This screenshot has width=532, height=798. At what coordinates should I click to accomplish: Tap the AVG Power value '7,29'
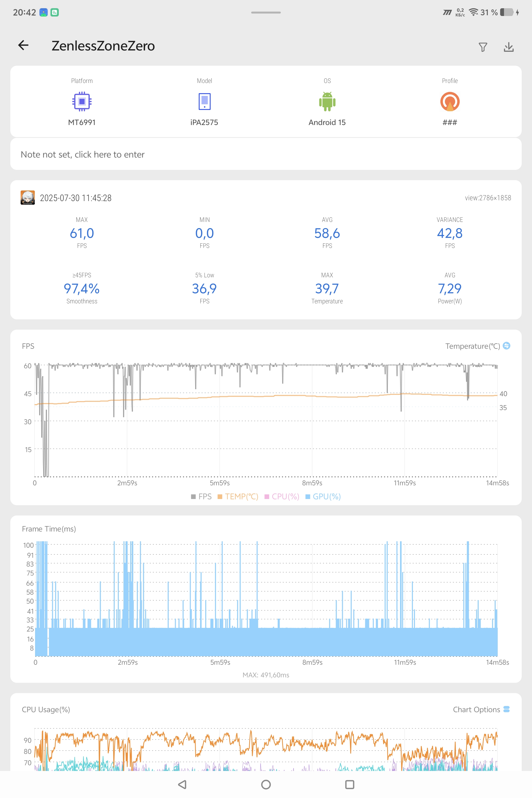[x=450, y=288]
